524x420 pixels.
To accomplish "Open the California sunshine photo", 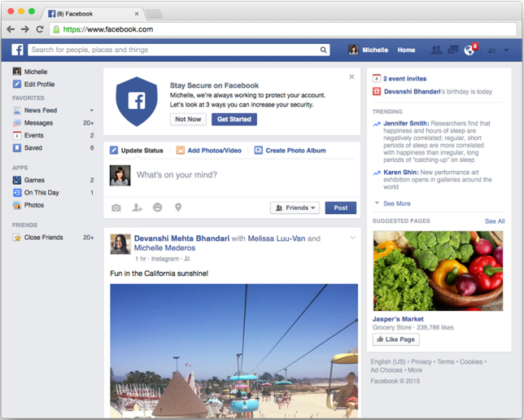I will pyautogui.click(x=234, y=351).
